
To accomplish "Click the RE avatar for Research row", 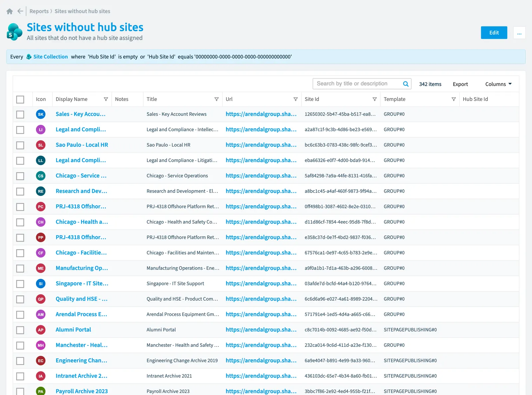I will coord(41,191).
